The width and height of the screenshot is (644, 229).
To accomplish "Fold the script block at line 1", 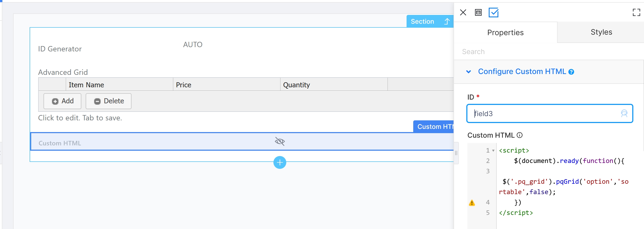I will (493, 151).
